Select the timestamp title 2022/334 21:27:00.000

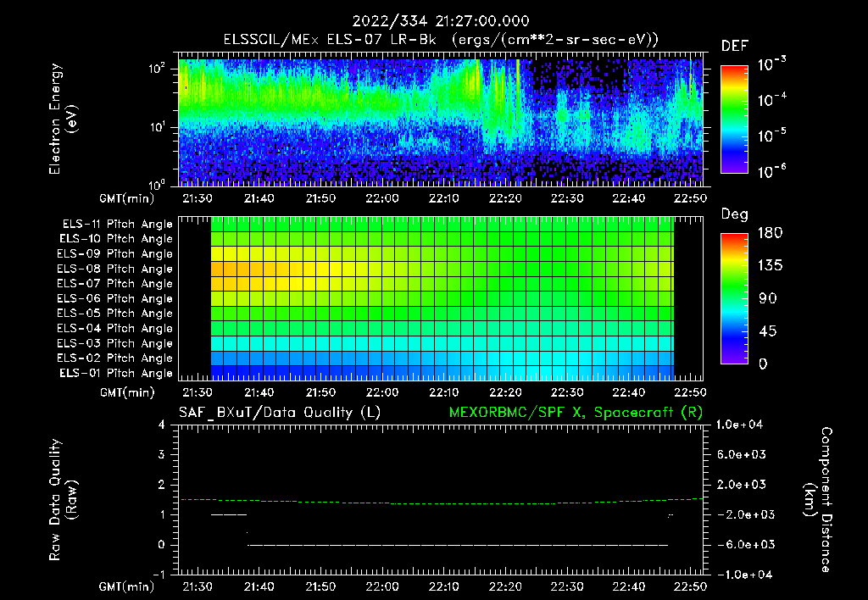coord(441,21)
